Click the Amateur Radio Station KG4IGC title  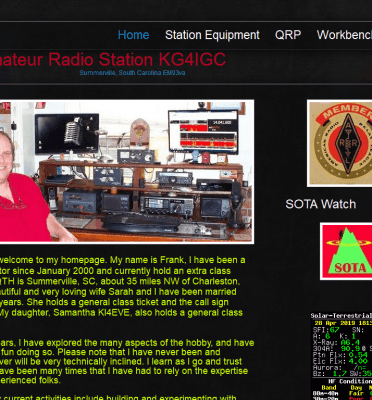click(x=113, y=60)
